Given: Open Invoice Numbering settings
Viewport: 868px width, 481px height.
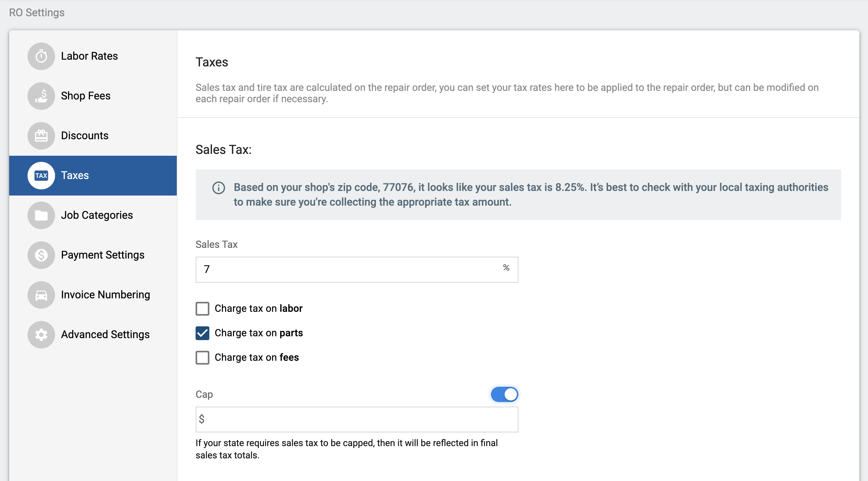Looking at the screenshot, I should point(93,295).
